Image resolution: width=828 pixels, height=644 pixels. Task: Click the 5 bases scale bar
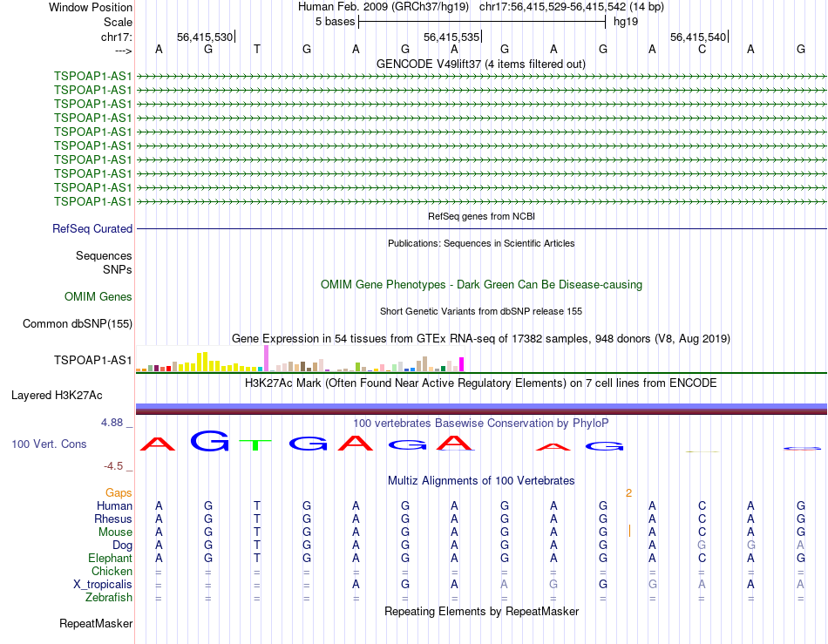482,22
